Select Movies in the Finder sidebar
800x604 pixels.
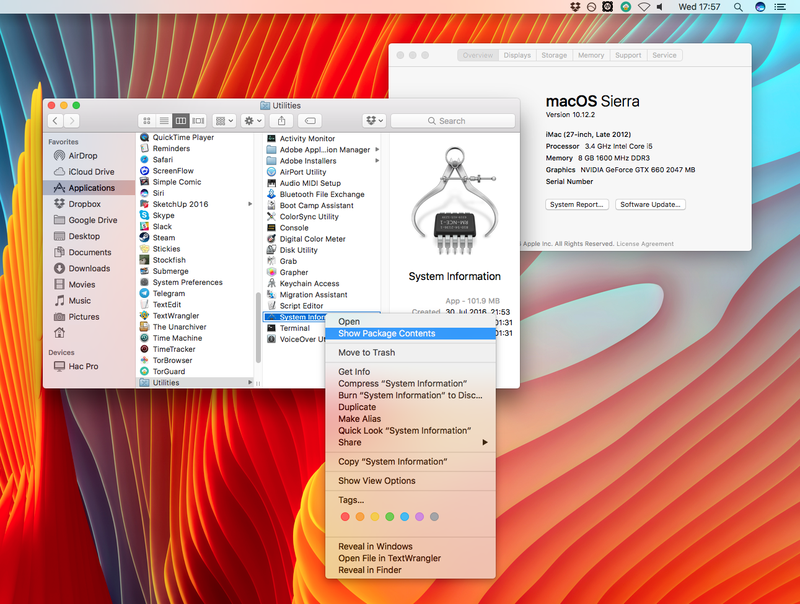[x=89, y=285]
